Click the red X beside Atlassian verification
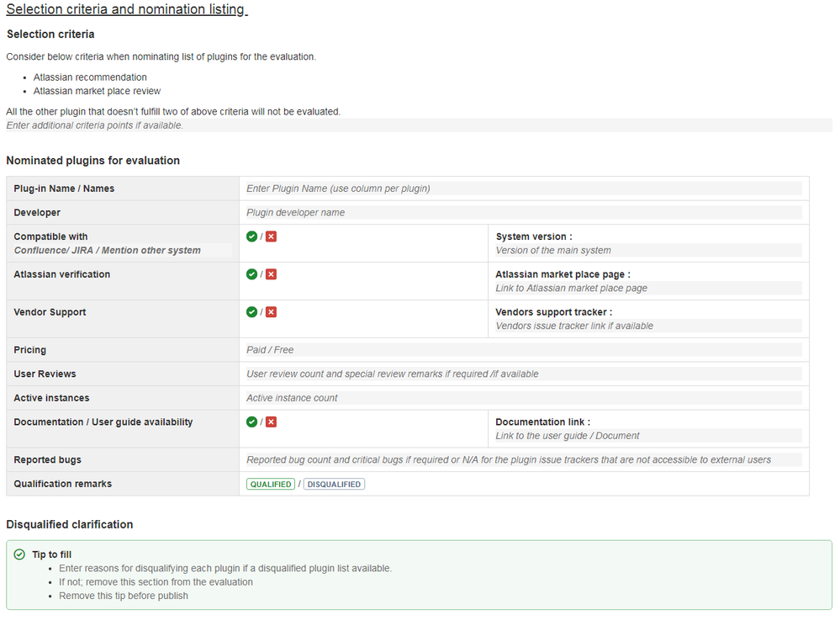 (269, 273)
